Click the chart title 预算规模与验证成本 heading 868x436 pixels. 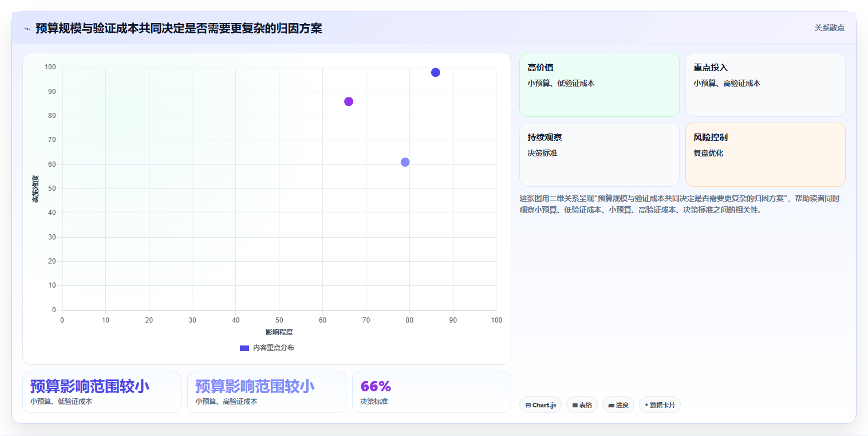coord(179,28)
